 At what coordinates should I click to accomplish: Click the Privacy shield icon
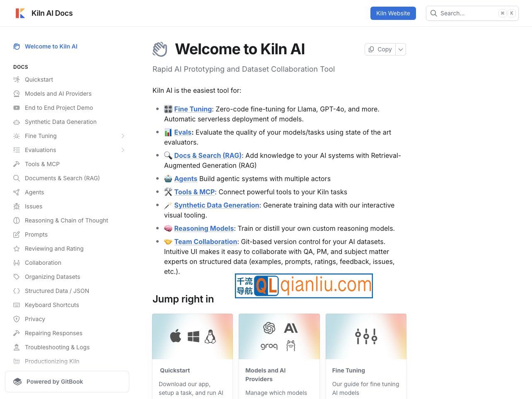coord(17,319)
